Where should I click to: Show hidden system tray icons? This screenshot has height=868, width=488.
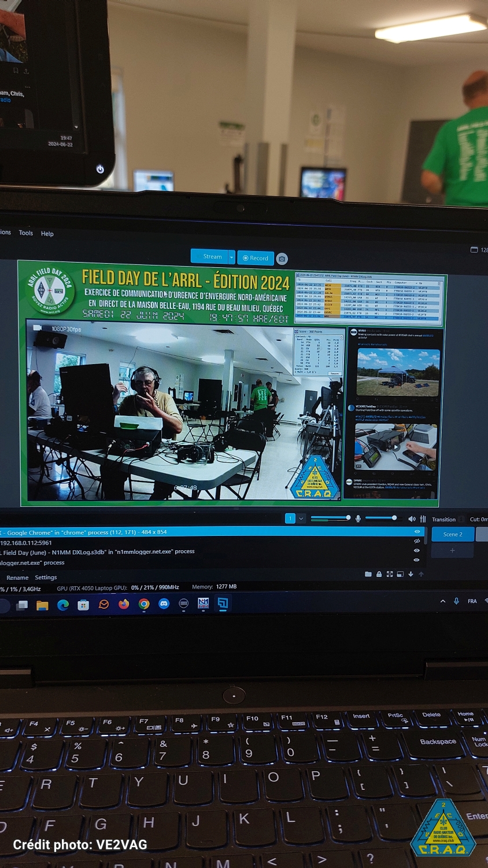tap(443, 601)
